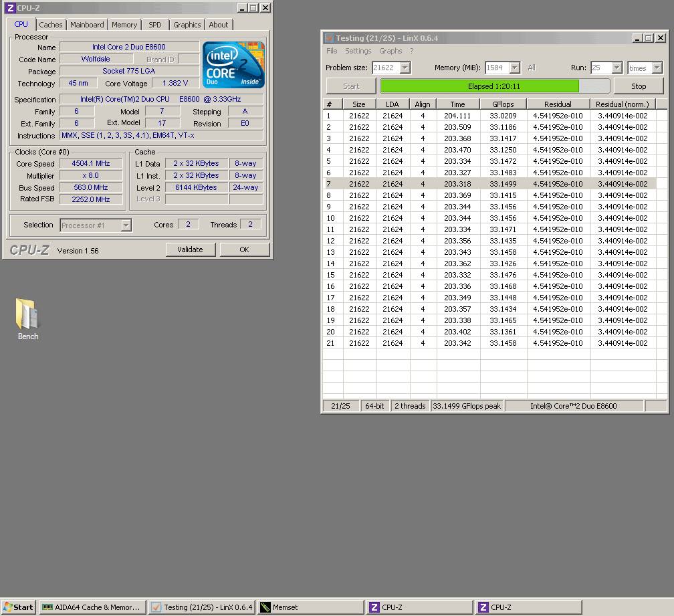Click the Elapsed progress bar
674x616 pixels.
point(494,86)
